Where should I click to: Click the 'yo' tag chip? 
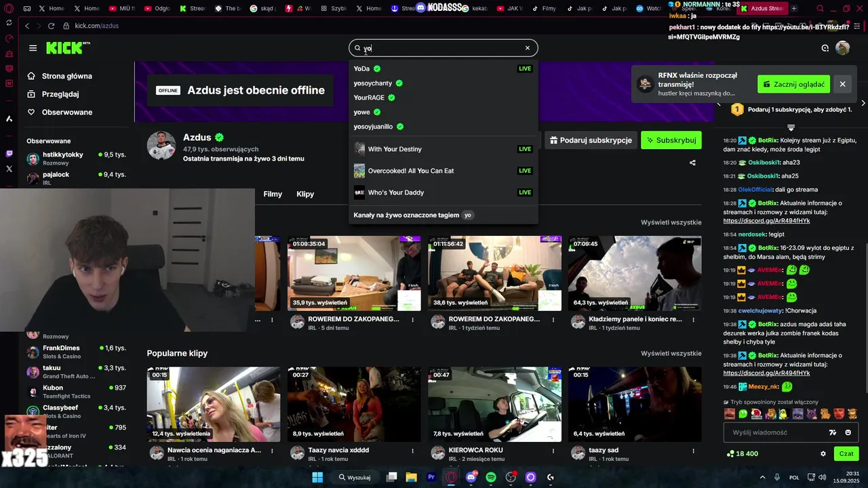click(x=467, y=215)
